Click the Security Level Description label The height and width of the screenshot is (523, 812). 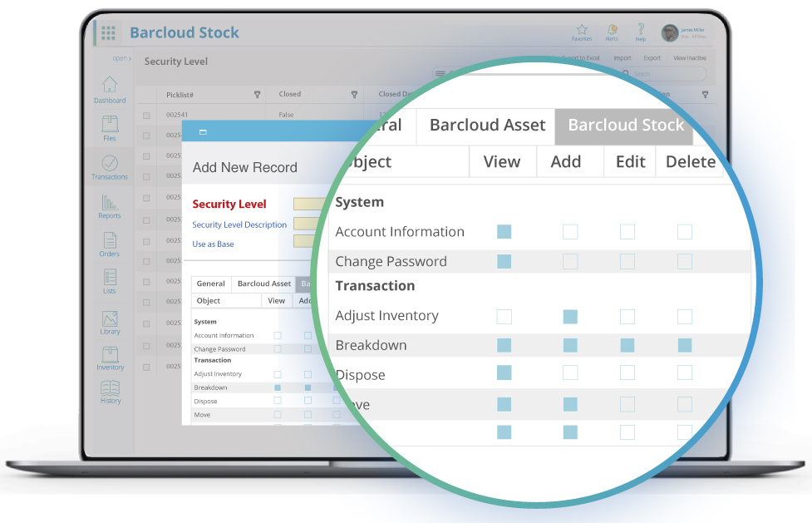click(239, 225)
